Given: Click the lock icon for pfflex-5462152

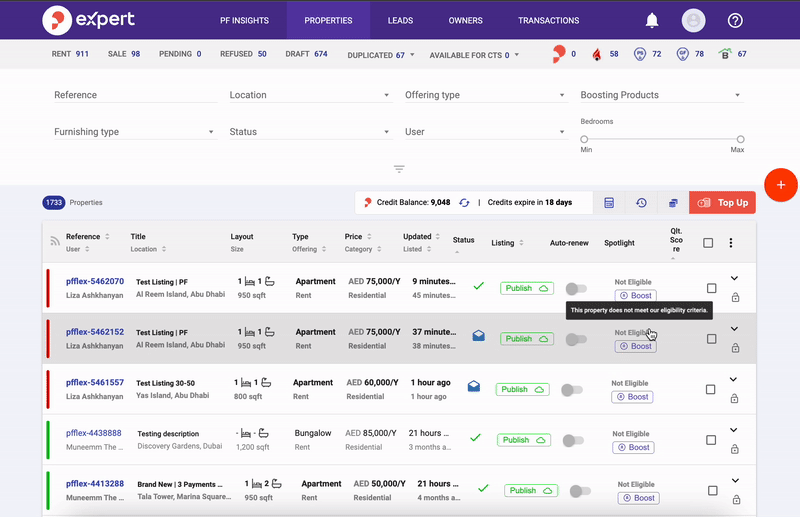Looking at the screenshot, I should [735, 348].
